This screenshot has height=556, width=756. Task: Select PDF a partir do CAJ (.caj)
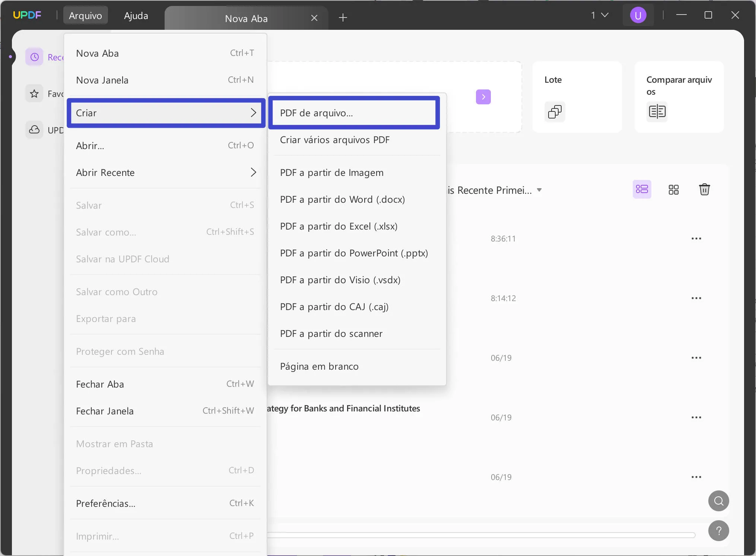click(x=357, y=307)
